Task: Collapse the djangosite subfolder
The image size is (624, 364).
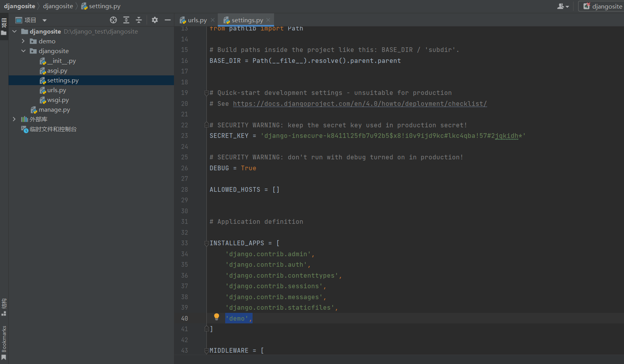Action: click(x=23, y=51)
